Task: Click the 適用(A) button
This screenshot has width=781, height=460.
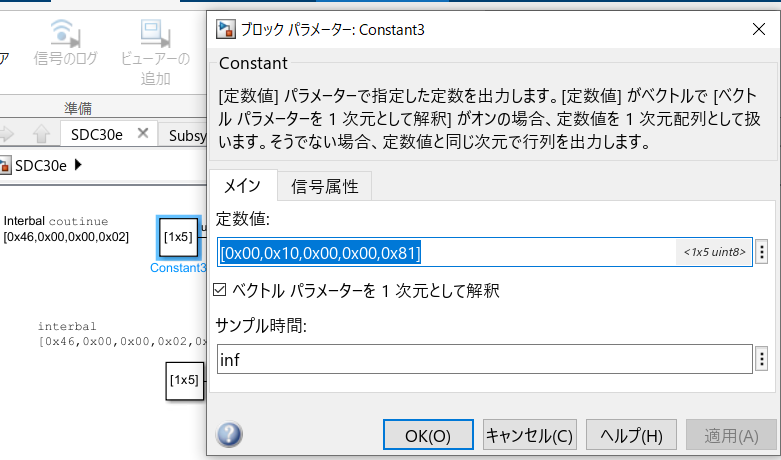Action: tap(731, 435)
